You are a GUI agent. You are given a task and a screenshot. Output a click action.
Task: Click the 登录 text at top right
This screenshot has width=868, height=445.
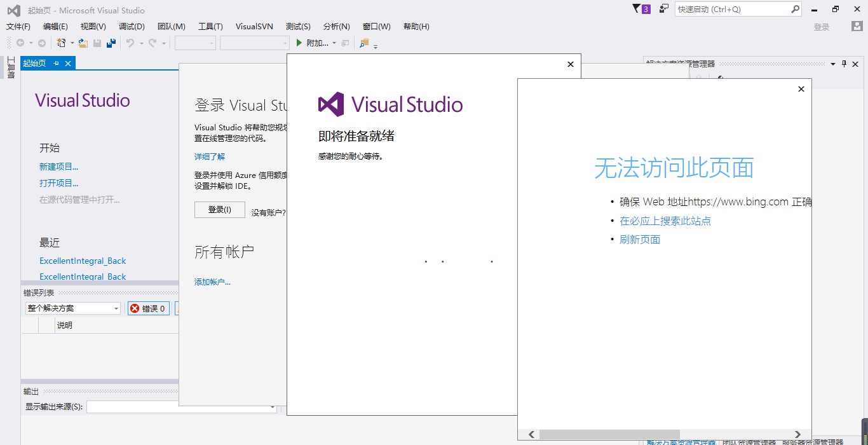click(822, 27)
